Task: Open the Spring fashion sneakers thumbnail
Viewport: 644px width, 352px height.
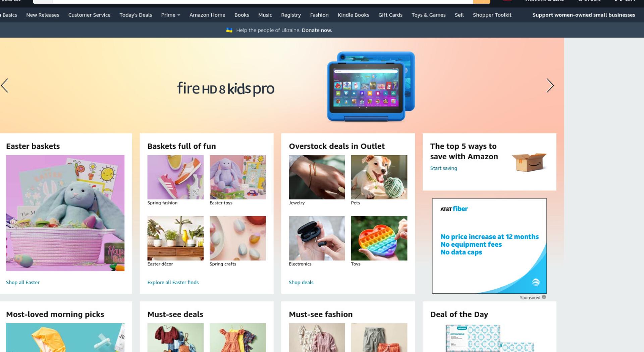Action: [x=175, y=177]
